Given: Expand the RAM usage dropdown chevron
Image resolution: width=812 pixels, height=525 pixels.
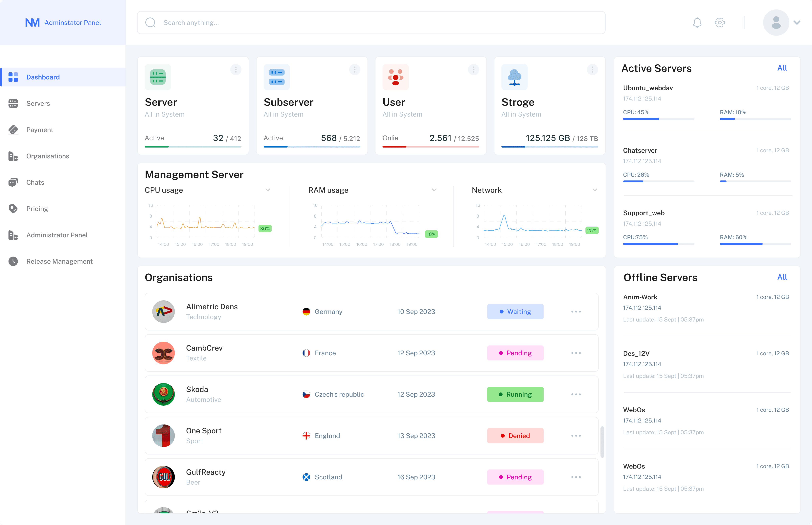Looking at the screenshot, I should click(x=434, y=190).
